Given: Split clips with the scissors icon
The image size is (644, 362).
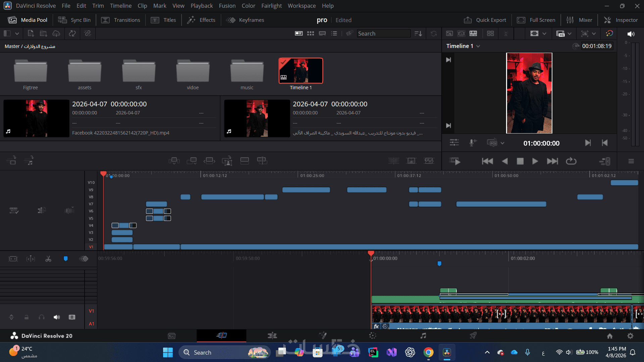Looking at the screenshot, I should coord(48,259).
